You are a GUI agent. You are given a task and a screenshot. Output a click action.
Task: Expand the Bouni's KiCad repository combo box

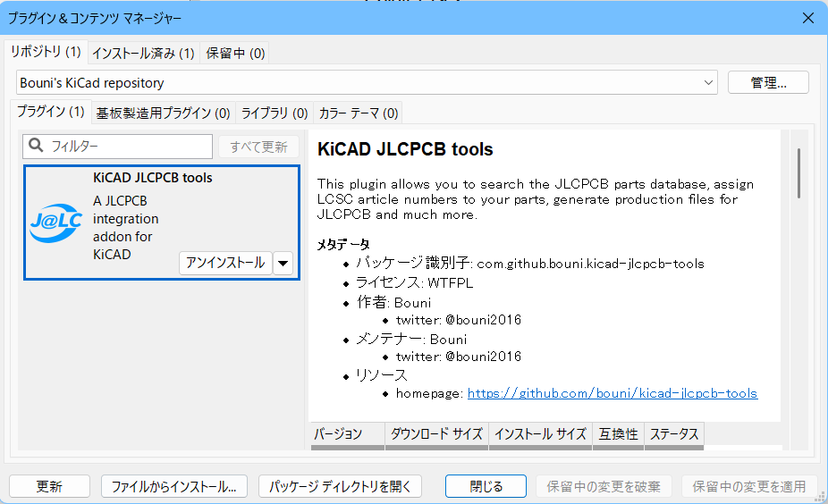click(367, 83)
